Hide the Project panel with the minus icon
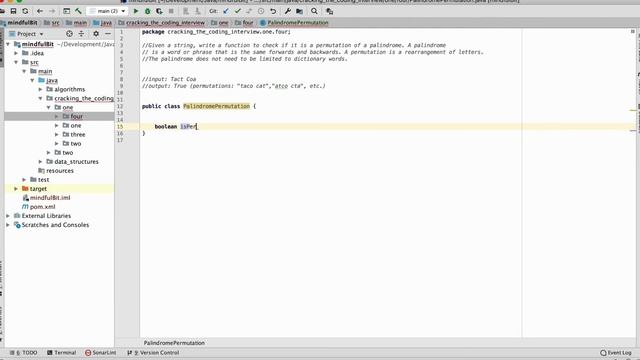 tap(108, 34)
